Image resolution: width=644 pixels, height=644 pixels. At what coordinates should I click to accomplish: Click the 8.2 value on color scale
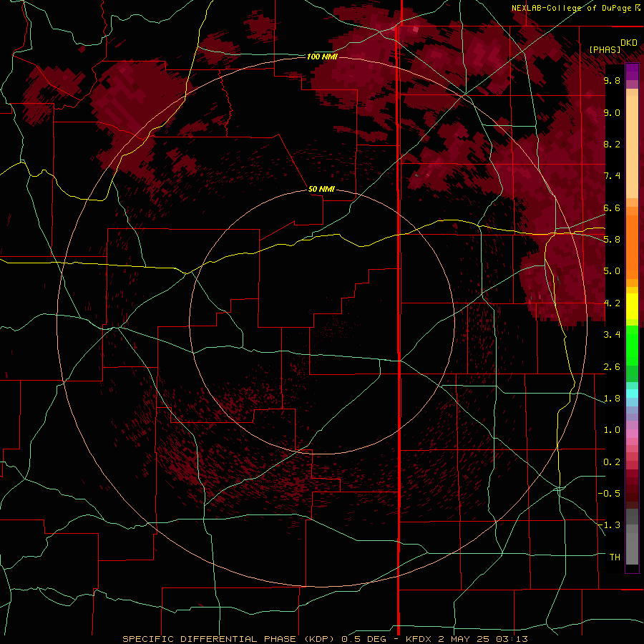point(612,144)
